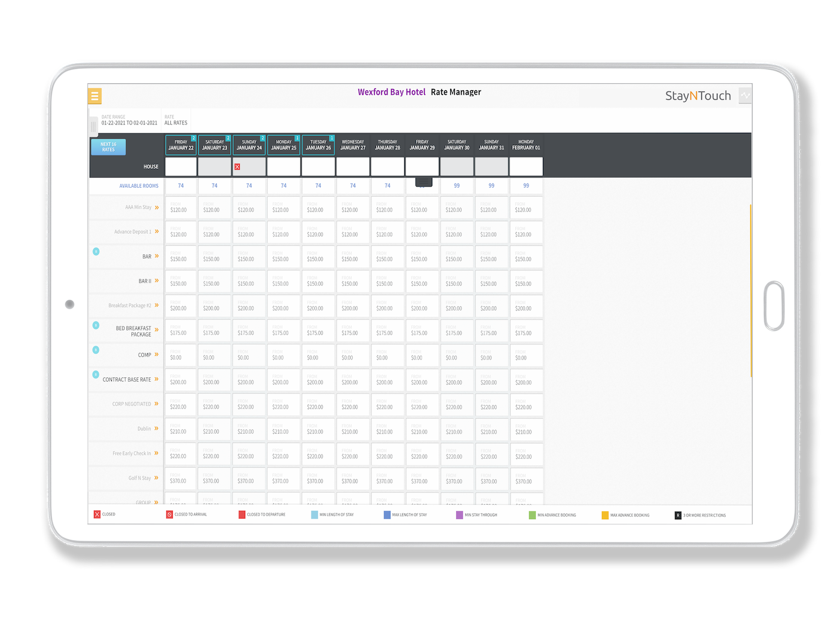Click the Min Length of Stay blue swatch

click(x=314, y=514)
